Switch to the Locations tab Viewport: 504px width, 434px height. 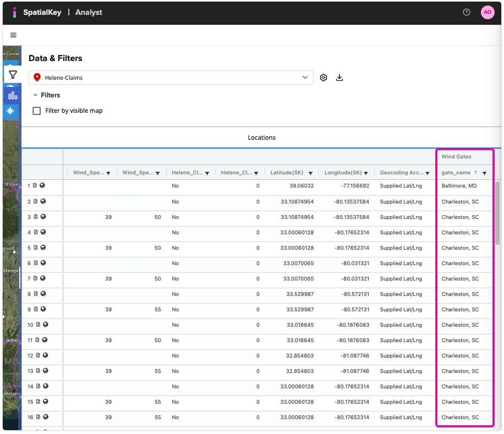click(x=261, y=138)
